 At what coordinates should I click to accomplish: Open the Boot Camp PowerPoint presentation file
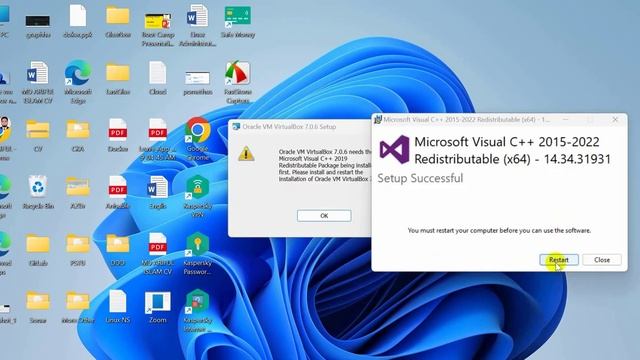[x=158, y=29]
